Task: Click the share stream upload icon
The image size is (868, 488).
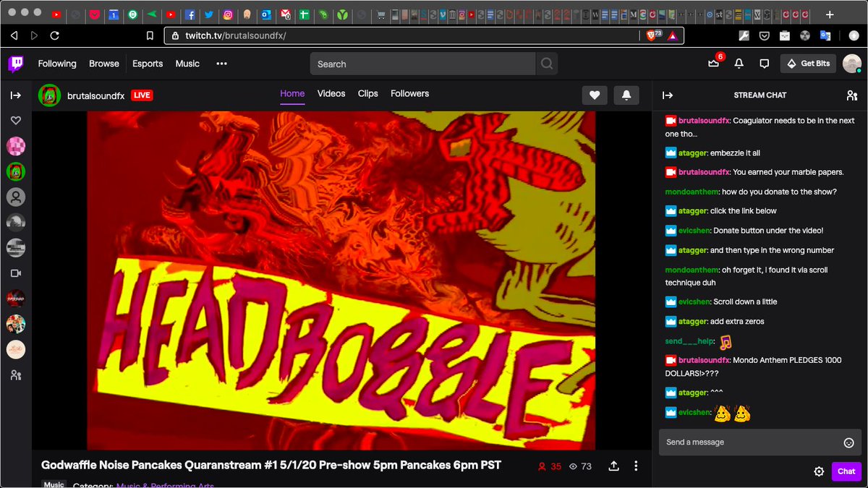Action: [613, 466]
